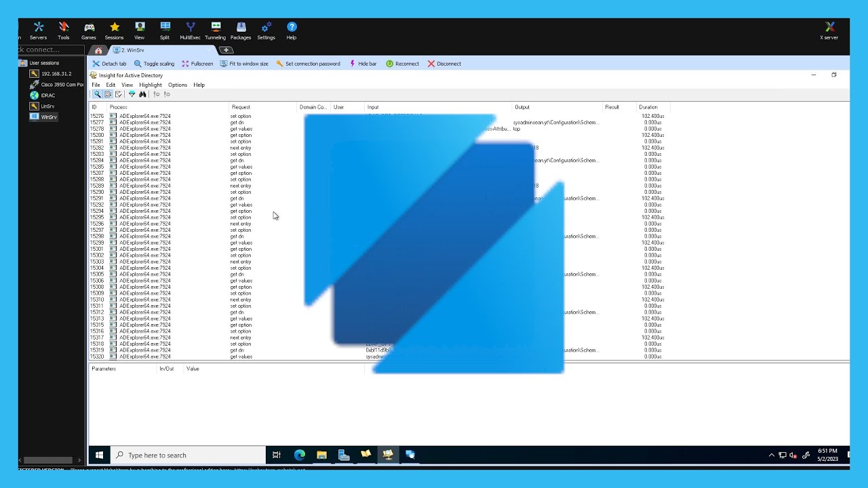Click the Filter funnel toolbar icon

(132, 94)
